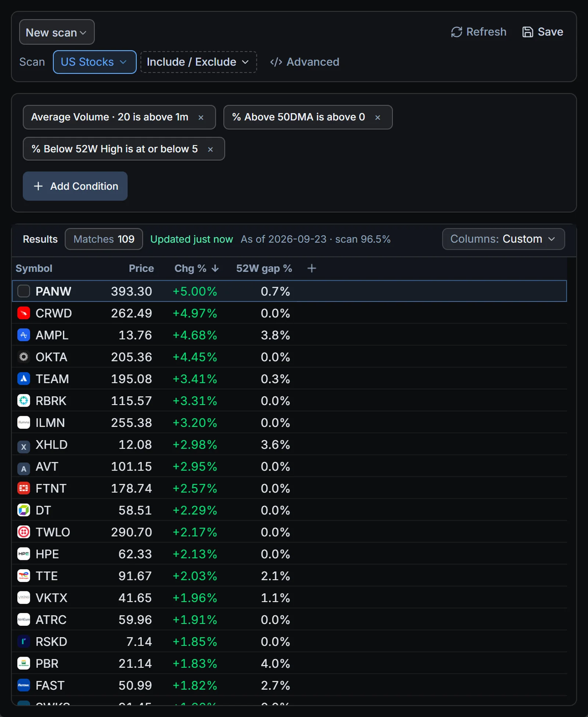Remove the % Above 50DMA condition
This screenshot has height=717, width=588.
(377, 118)
